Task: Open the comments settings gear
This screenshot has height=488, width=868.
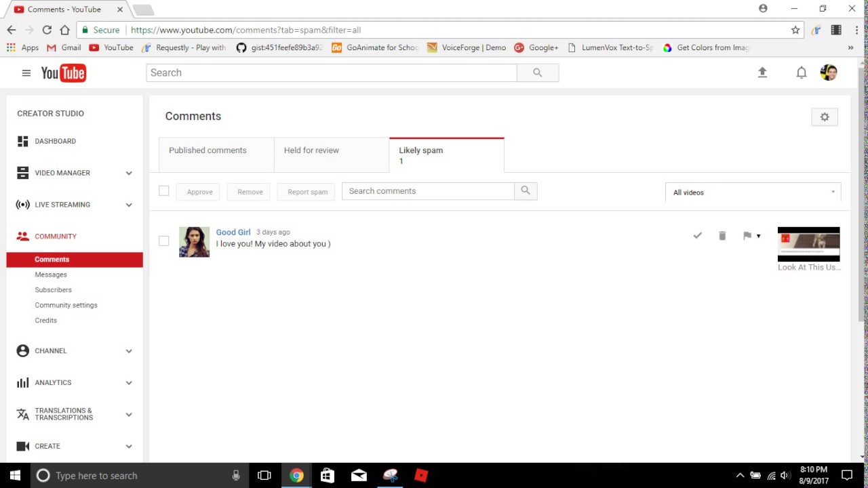Action: point(825,117)
